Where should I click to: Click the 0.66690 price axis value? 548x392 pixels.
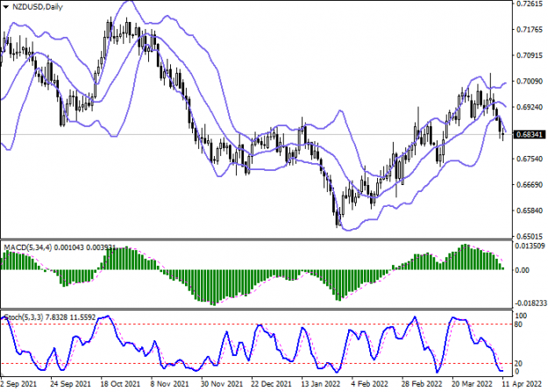(x=530, y=185)
